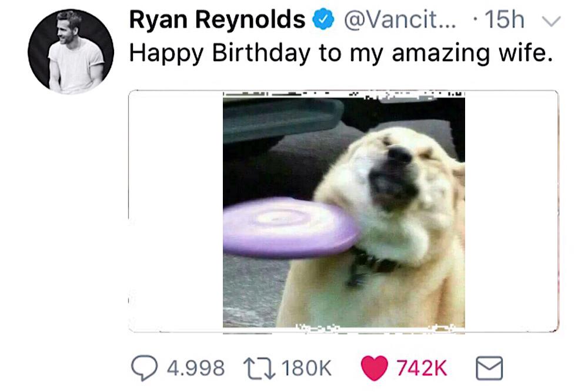View the 4.998 replies count
Image resolution: width=588 pixels, height=392 pixels.
[x=195, y=368]
